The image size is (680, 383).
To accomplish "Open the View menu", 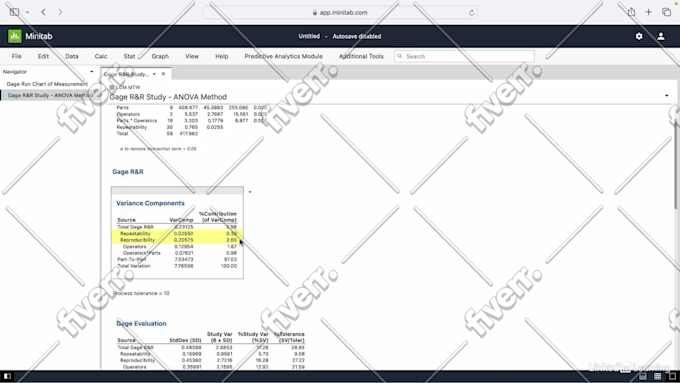I will (192, 56).
